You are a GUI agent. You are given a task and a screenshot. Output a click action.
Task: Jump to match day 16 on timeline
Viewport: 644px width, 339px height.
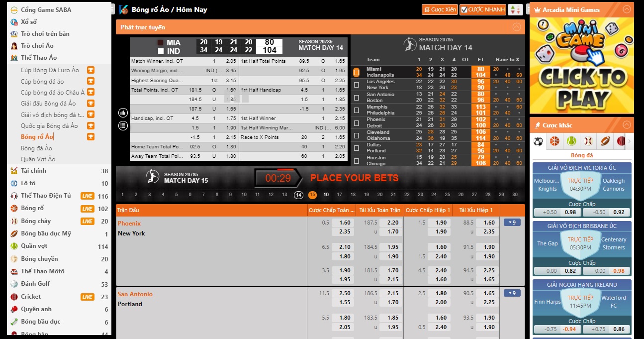(326, 195)
